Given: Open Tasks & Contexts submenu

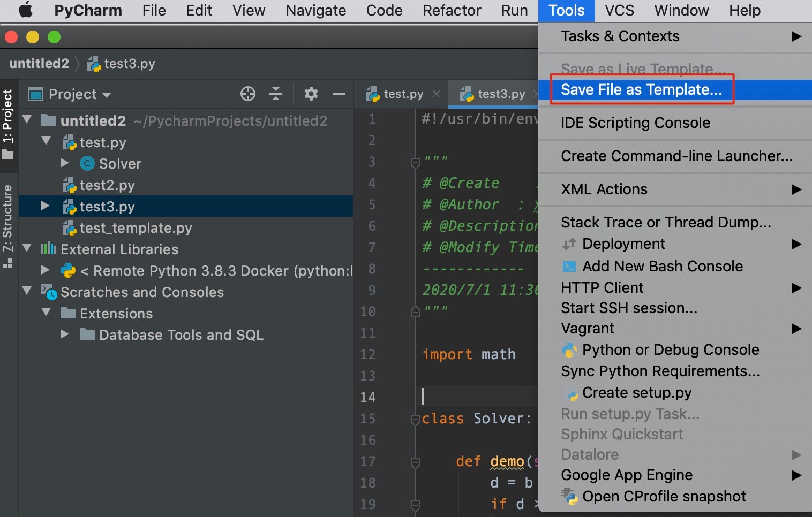Looking at the screenshot, I should [675, 36].
